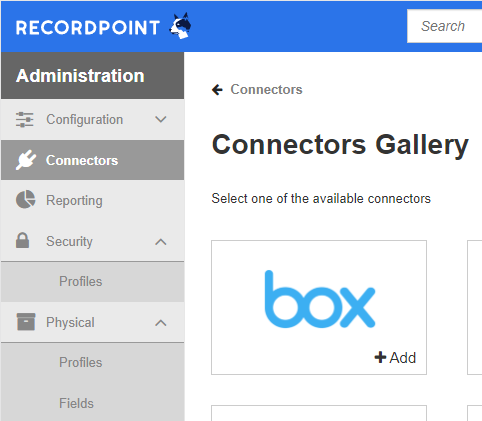This screenshot has width=482, height=421.
Task: Collapse the Physical section chevron
Action: (161, 323)
